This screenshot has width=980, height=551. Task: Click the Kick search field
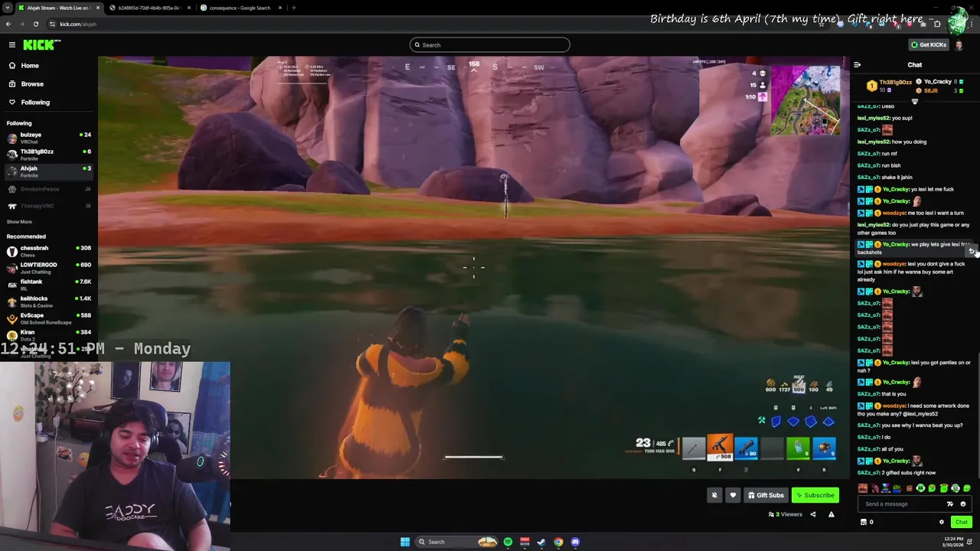point(490,45)
